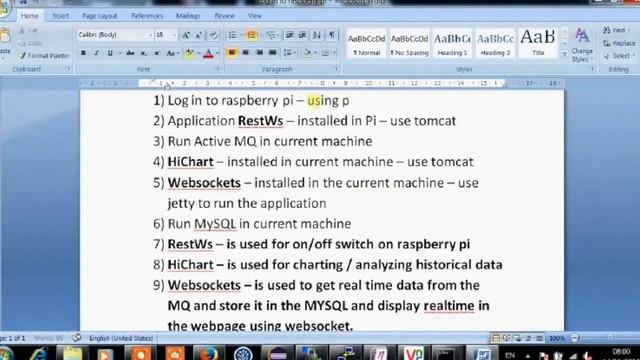Click the 100% zoom level

click(557, 338)
